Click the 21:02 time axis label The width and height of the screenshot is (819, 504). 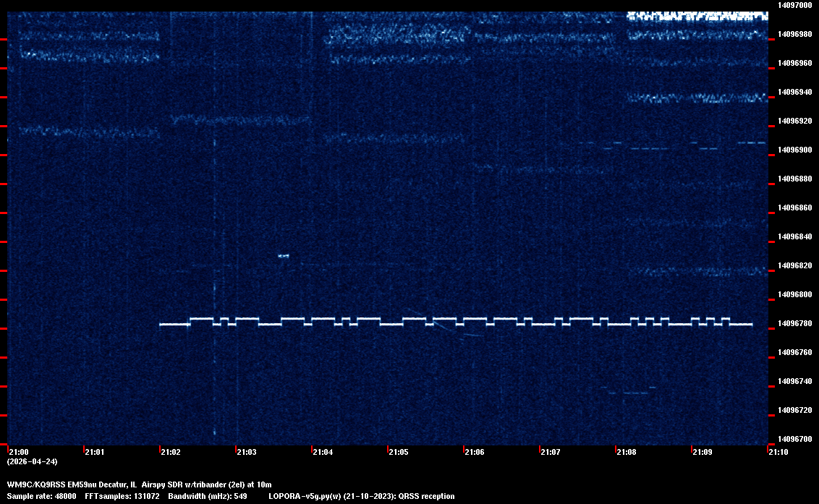pos(171,453)
